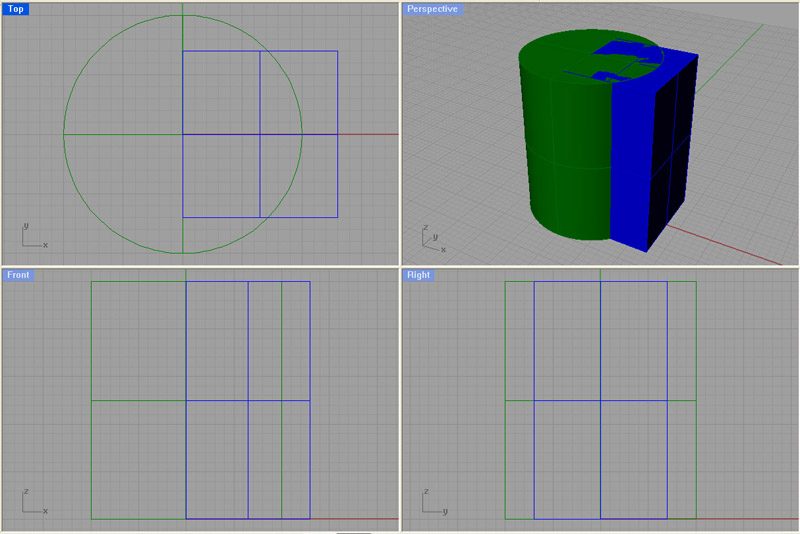The image size is (800, 534).
Task: Click the world axes icon in Perspective viewport
Action: tap(434, 239)
